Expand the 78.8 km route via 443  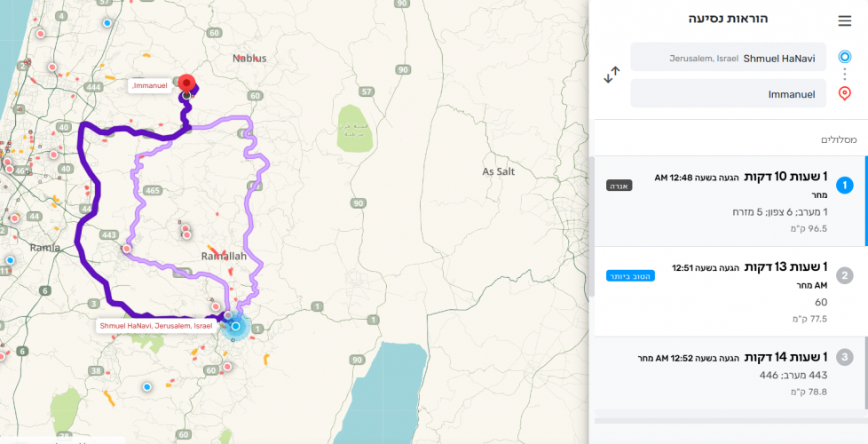coord(737,375)
